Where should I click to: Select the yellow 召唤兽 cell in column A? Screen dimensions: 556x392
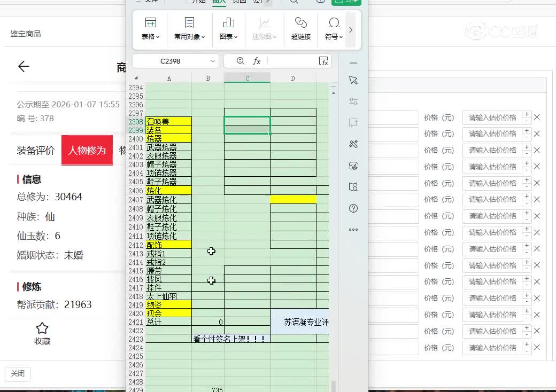(168, 121)
